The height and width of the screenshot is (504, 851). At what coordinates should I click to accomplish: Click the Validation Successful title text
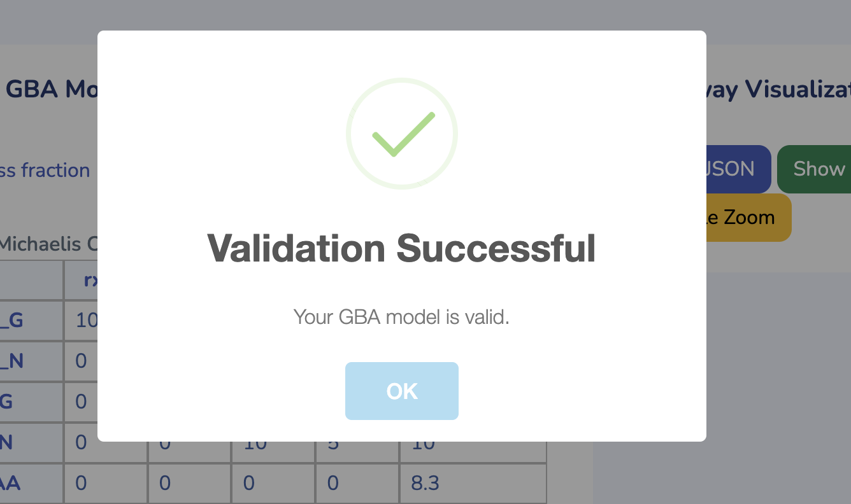point(401,249)
